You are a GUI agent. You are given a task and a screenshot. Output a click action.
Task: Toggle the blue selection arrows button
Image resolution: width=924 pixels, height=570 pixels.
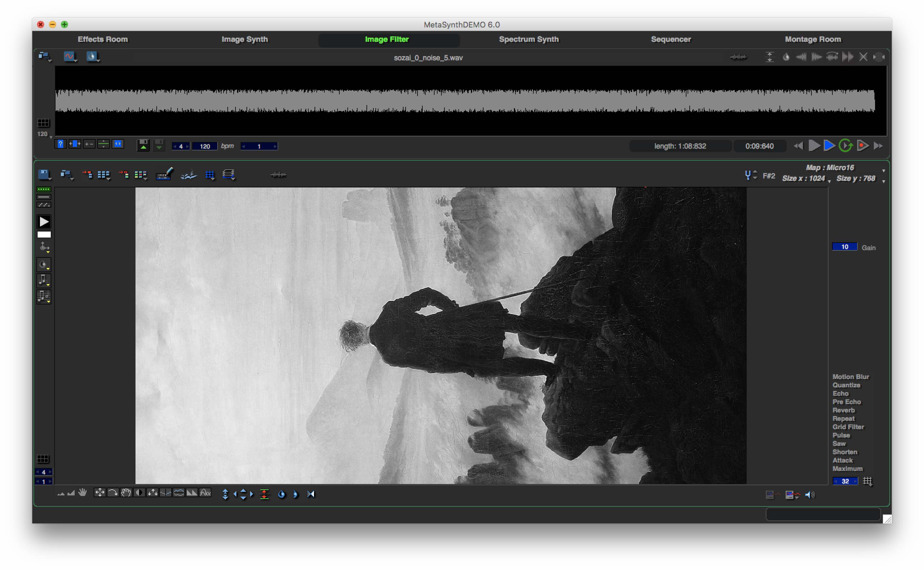pyautogui.click(x=118, y=144)
